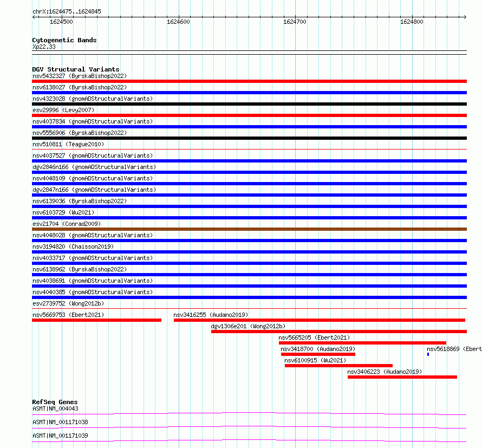
Task: Click the blue bar under nsv6103729
Action: 249,218
